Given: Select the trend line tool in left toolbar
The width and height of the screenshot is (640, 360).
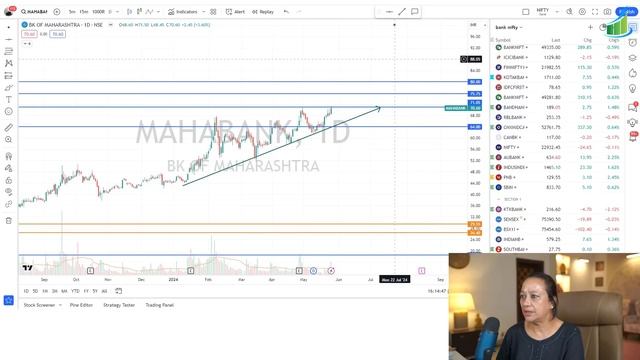Looking at the screenshot, I should click(x=9, y=40).
